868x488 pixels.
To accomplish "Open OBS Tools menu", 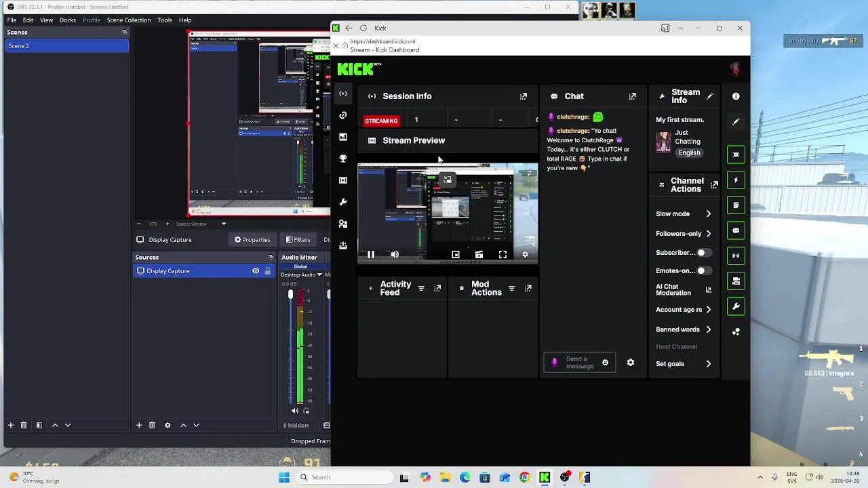I will coord(165,20).
